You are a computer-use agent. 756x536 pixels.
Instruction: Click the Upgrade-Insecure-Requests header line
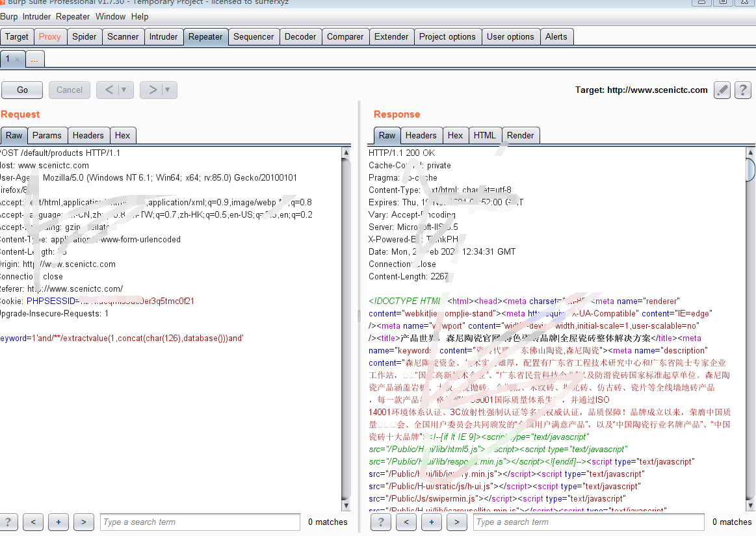pyautogui.click(x=55, y=314)
